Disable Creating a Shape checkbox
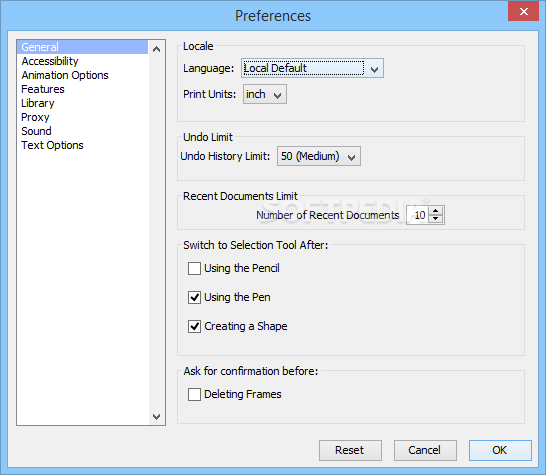The image size is (546, 475). click(x=194, y=326)
